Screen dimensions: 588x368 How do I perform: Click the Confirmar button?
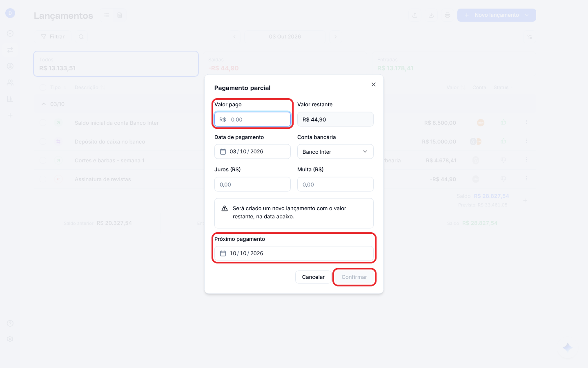(x=354, y=277)
